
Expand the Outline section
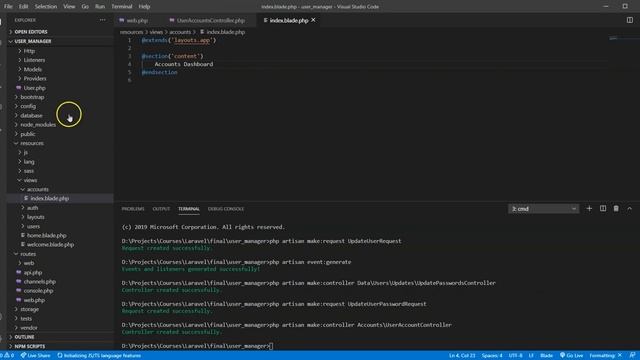pyautogui.click(x=60, y=337)
